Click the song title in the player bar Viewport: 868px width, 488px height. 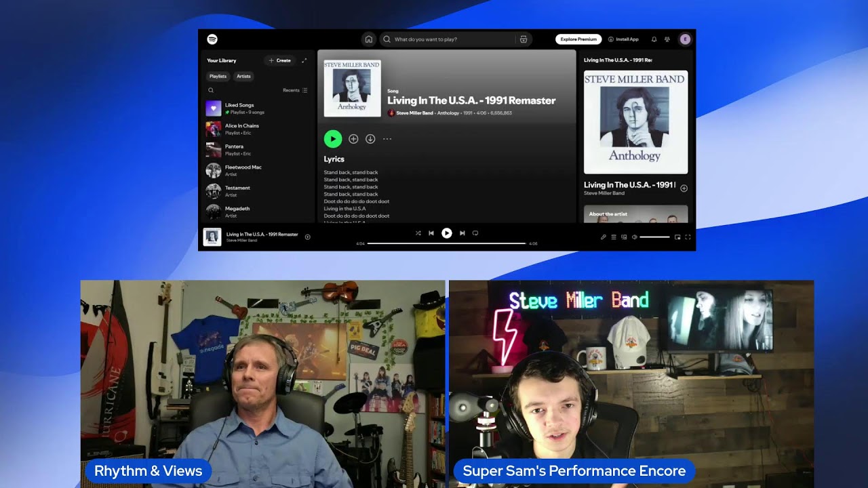262,234
